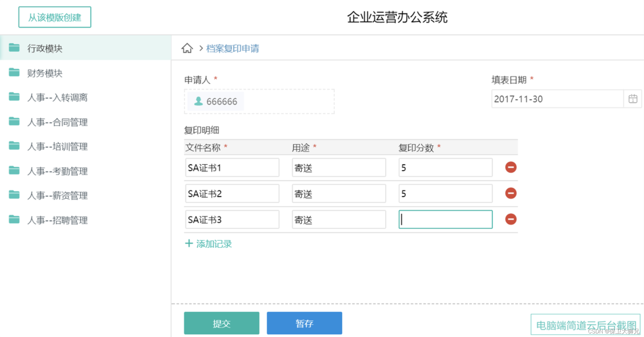Click the applicant 666666 user icon
The width and height of the screenshot is (644, 337).
click(x=198, y=101)
